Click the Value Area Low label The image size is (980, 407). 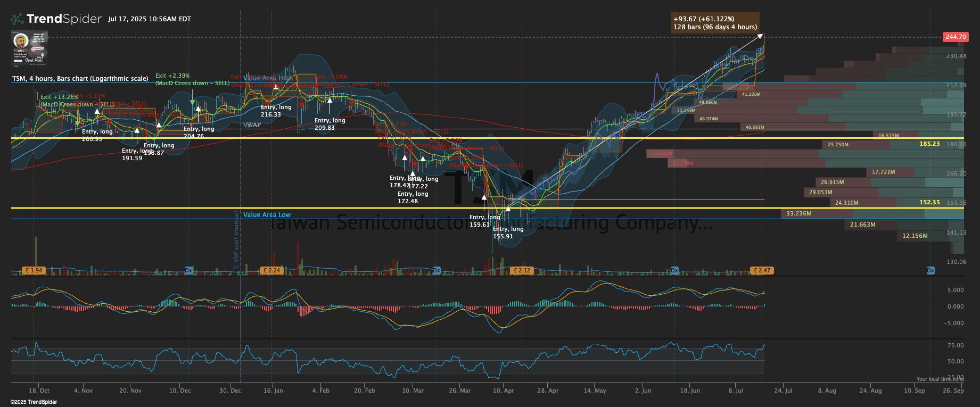click(267, 215)
